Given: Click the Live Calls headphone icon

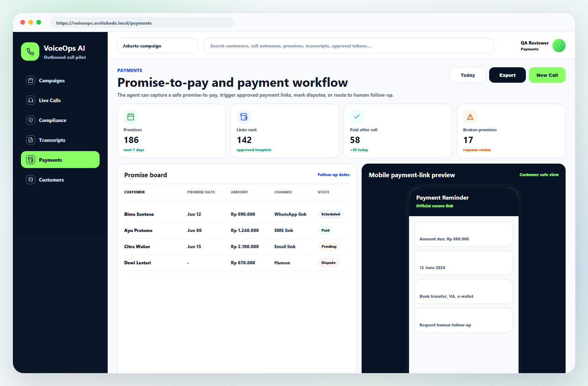Looking at the screenshot, I should click(31, 100).
